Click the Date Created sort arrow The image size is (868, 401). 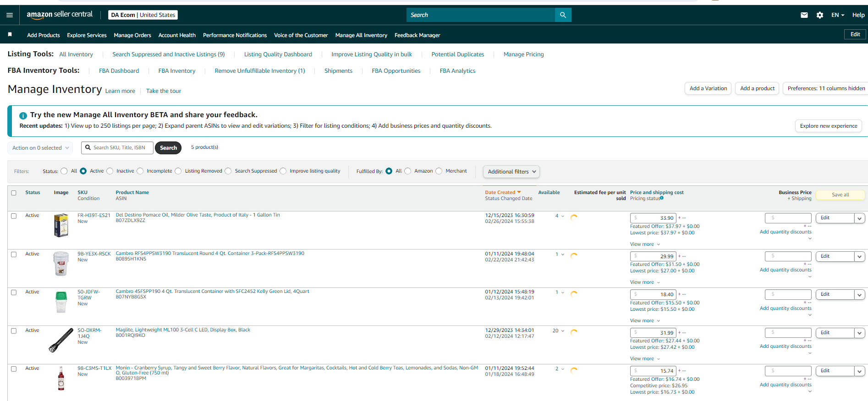pyautogui.click(x=519, y=192)
